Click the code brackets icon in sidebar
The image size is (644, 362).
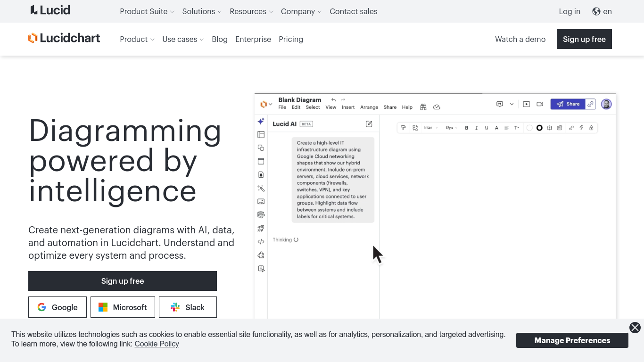pos(261,242)
